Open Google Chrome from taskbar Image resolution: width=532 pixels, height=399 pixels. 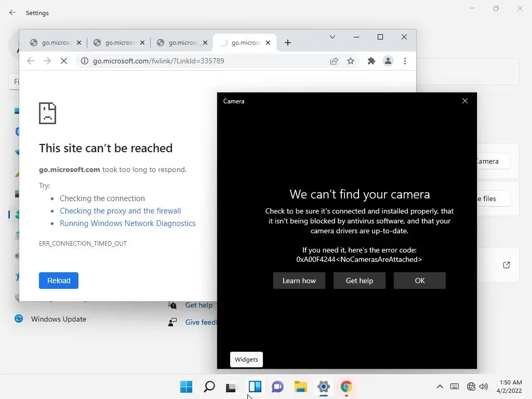tap(347, 387)
